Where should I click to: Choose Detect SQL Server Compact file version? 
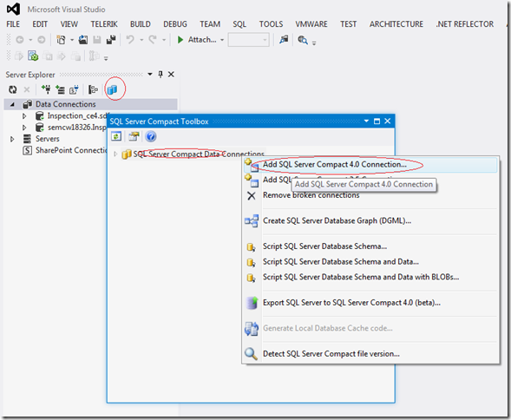coord(370,354)
